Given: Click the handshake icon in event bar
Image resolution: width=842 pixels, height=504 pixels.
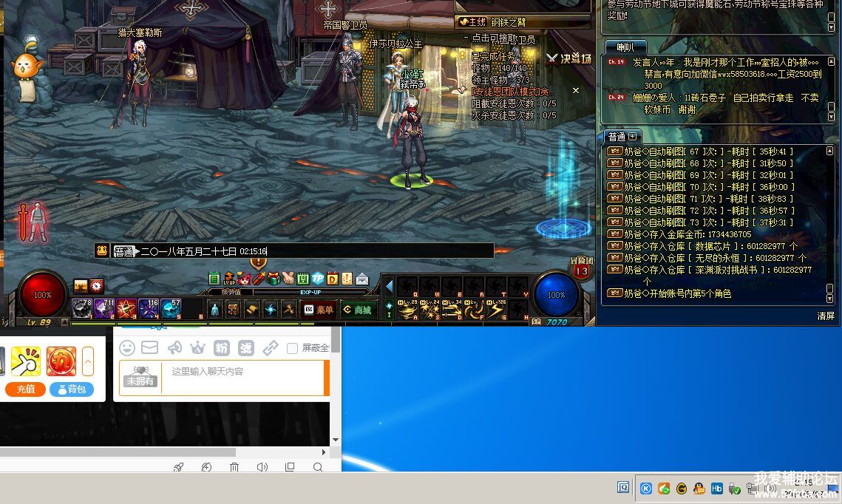Looking at the screenshot, I should (288, 278).
